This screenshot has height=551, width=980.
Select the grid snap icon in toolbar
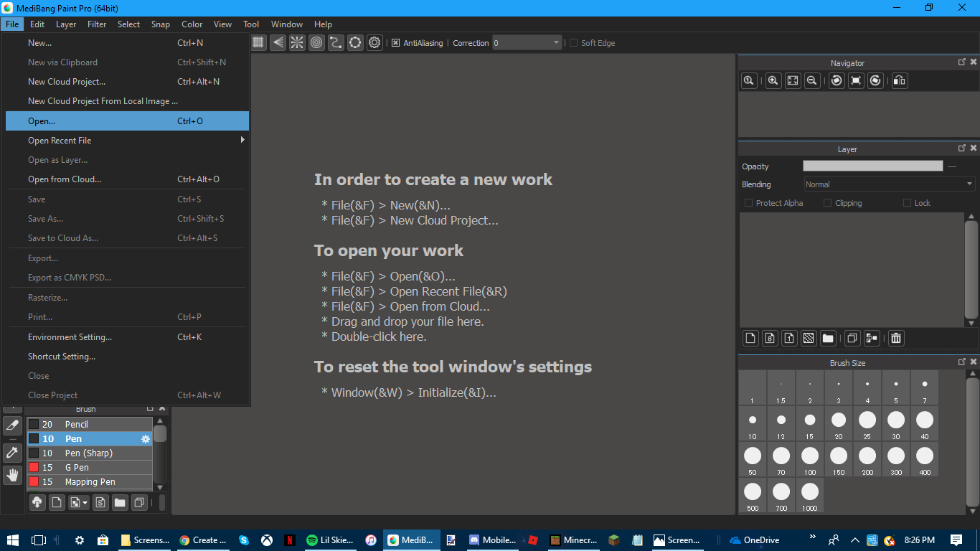pyautogui.click(x=258, y=42)
